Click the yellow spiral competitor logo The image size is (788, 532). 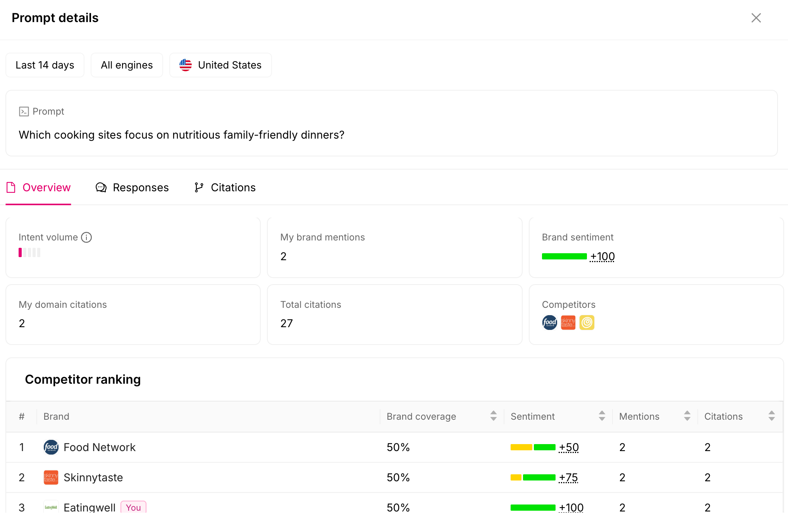coord(587,323)
